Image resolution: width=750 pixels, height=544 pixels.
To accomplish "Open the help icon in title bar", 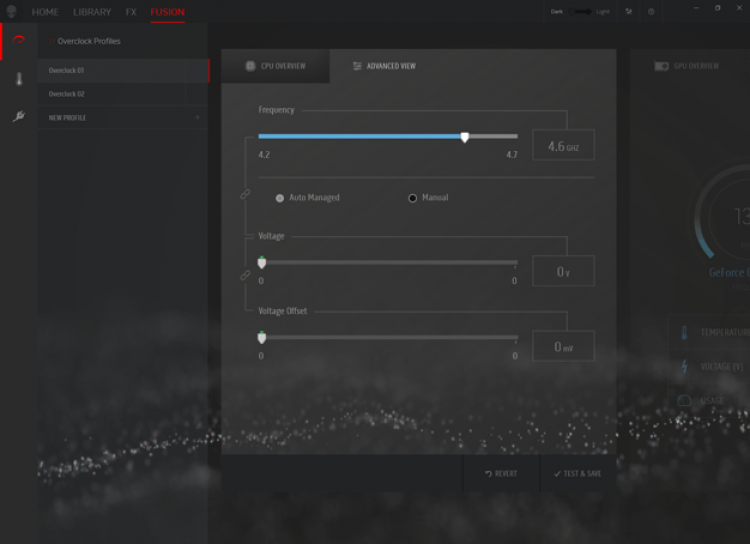I will pos(651,11).
